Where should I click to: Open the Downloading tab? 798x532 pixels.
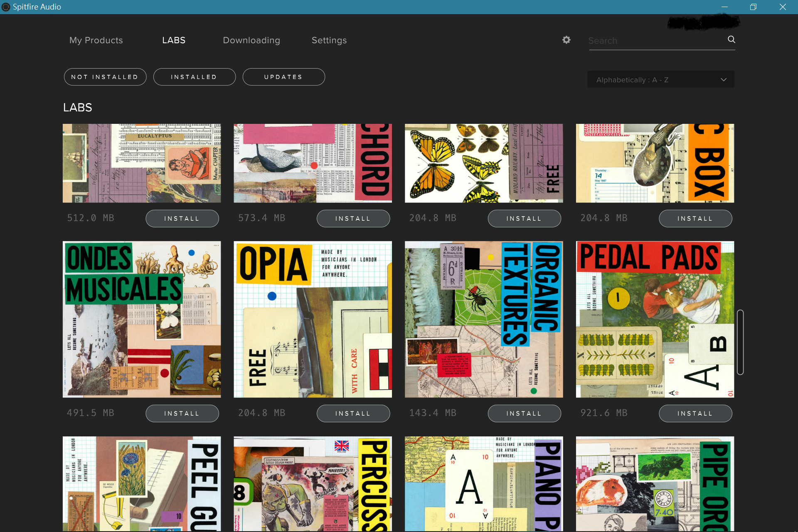251,40
